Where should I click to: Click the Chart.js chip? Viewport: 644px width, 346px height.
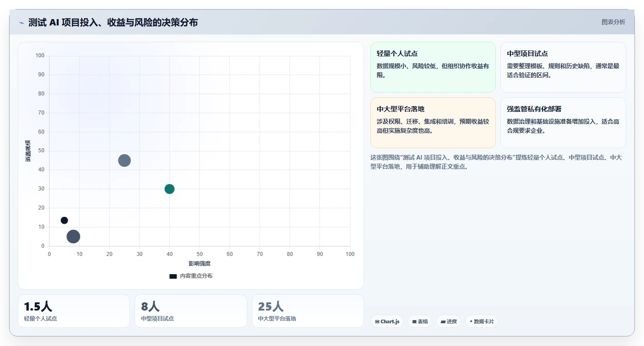coord(387,321)
